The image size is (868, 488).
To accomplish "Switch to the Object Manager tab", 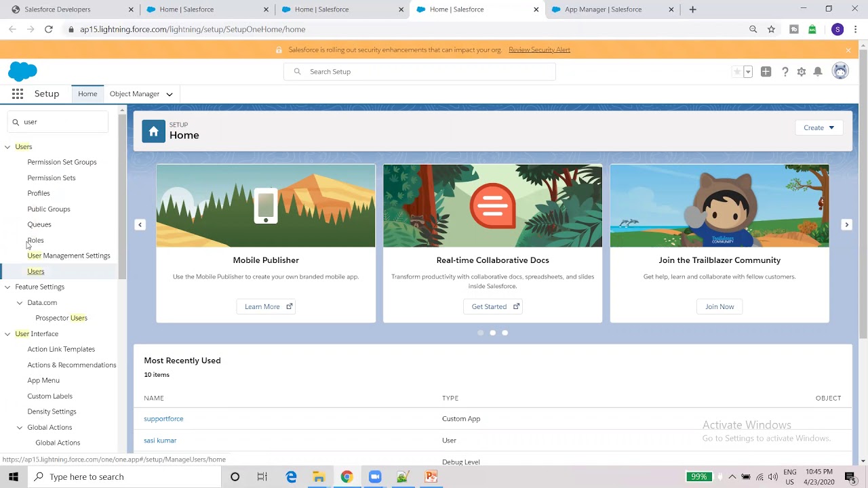I will [134, 94].
